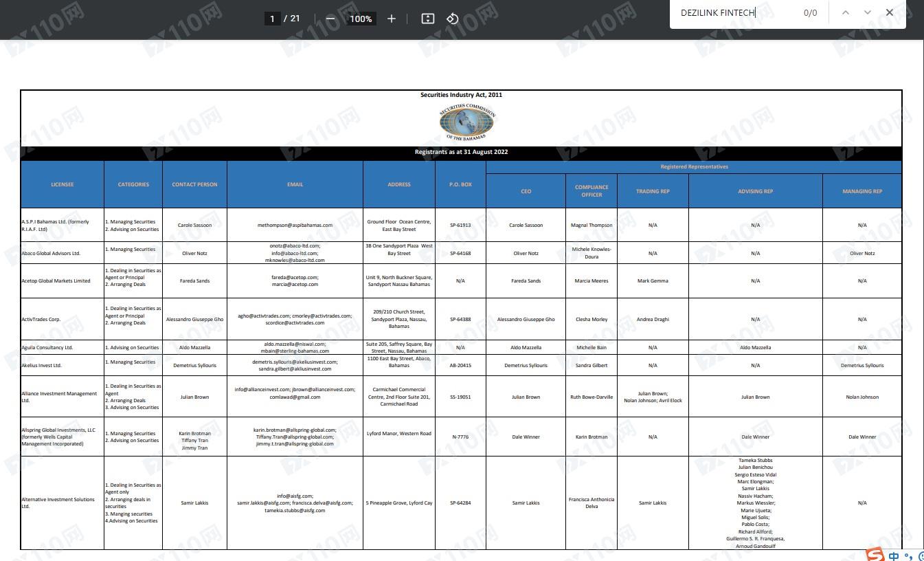Select P.O. Box value N-7776
This screenshot has height=561, width=924.
pyautogui.click(x=460, y=437)
